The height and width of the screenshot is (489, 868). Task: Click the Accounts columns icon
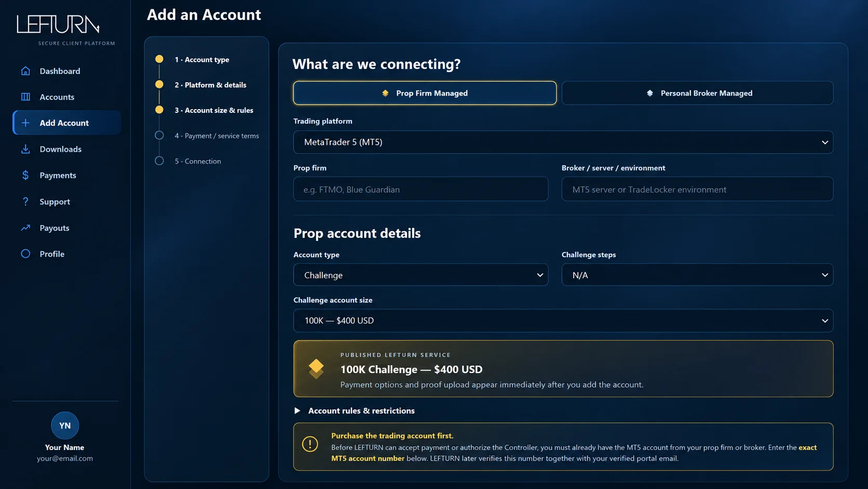pyautogui.click(x=25, y=97)
